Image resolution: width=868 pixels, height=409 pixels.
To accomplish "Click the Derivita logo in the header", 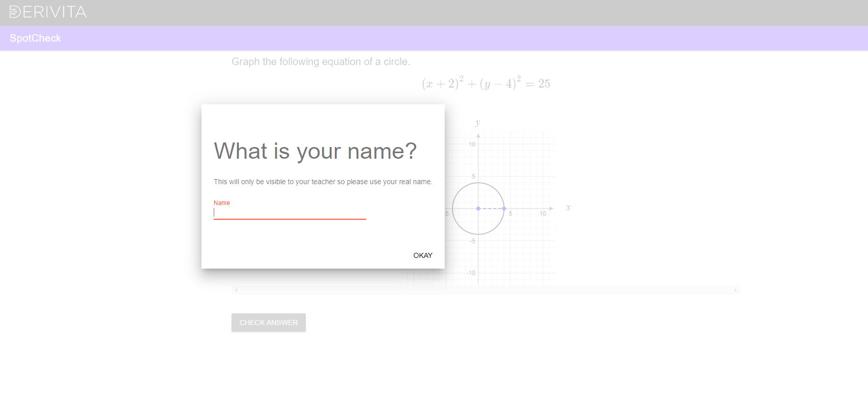I will point(48,12).
